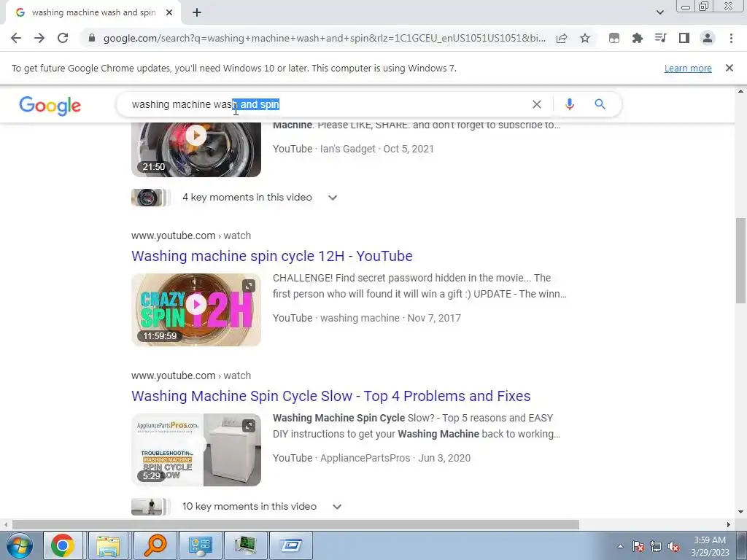Open Washing Machine Spin Cycle Slow result
The height and width of the screenshot is (560, 747).
point(331,396)
